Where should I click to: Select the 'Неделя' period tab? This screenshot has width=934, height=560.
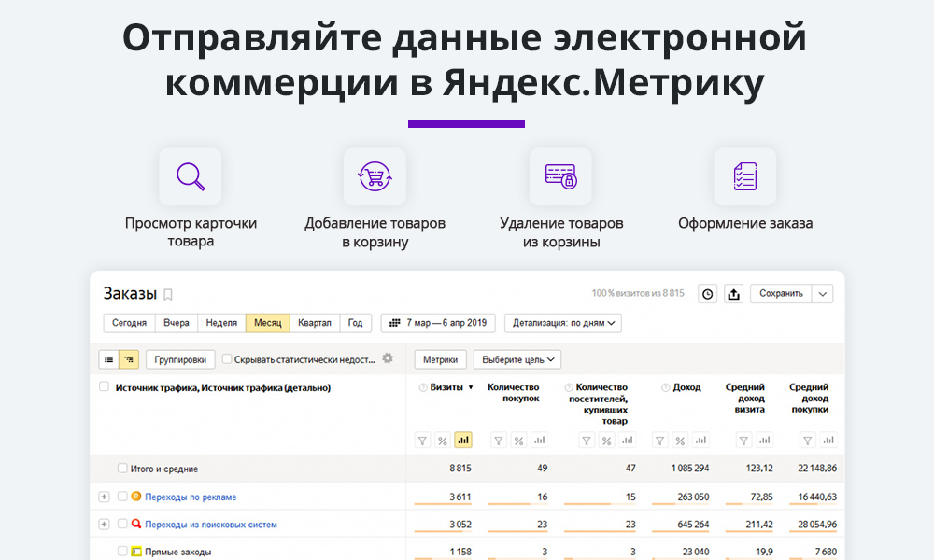coord(221,323)
